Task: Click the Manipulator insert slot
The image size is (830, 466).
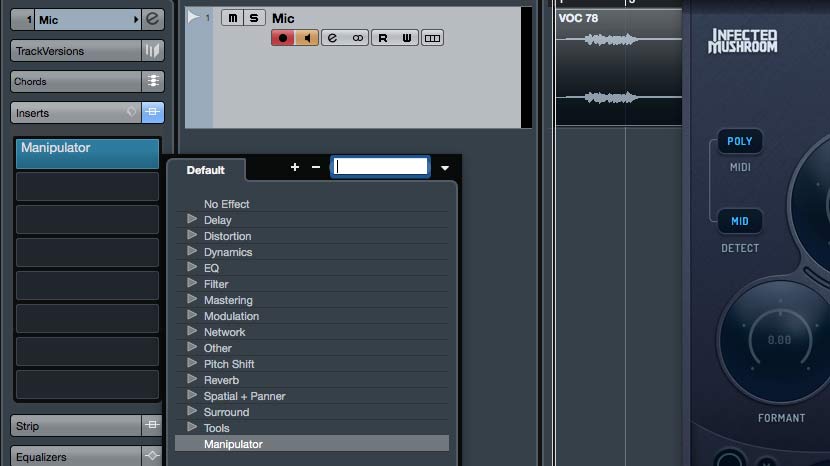Action: click(x=87, y=152)
